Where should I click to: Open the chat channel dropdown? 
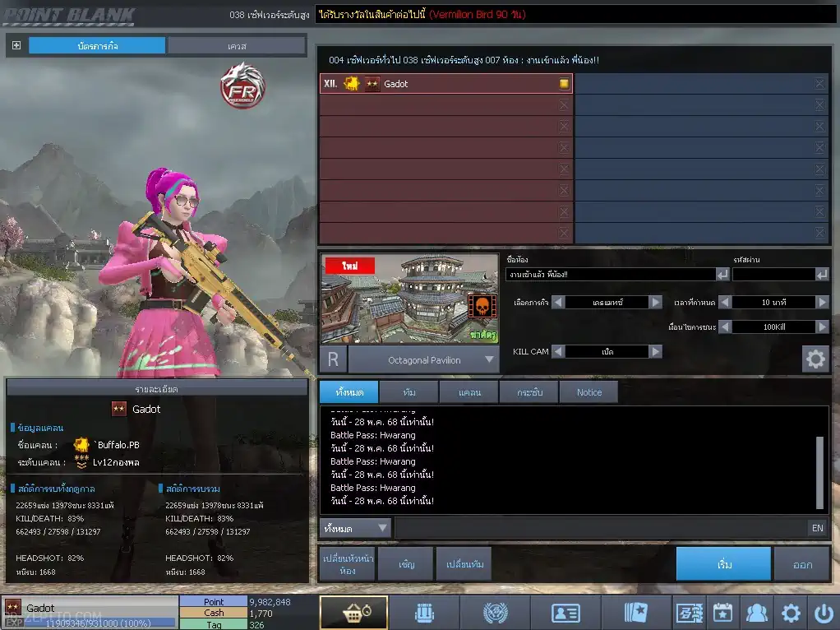354,528
